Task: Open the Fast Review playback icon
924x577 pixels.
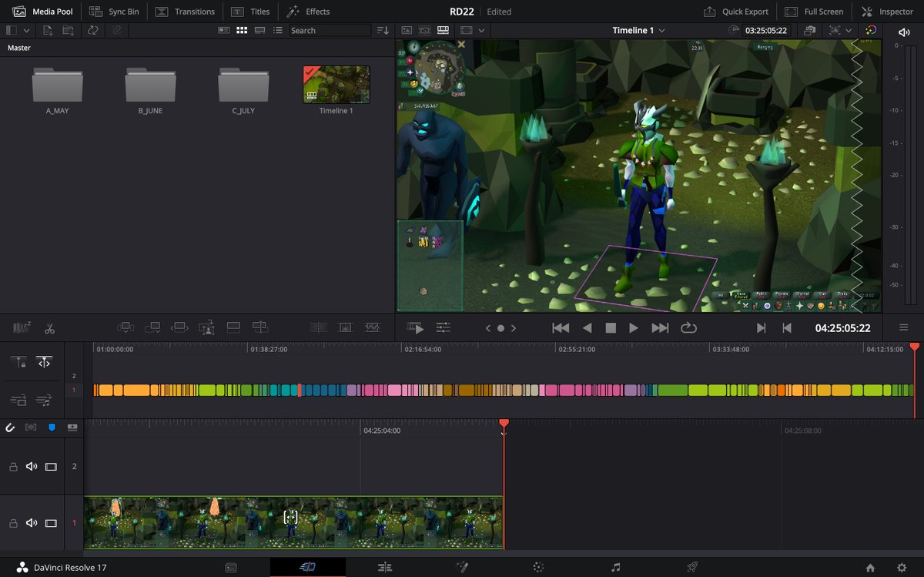Action: coord(415,327)
